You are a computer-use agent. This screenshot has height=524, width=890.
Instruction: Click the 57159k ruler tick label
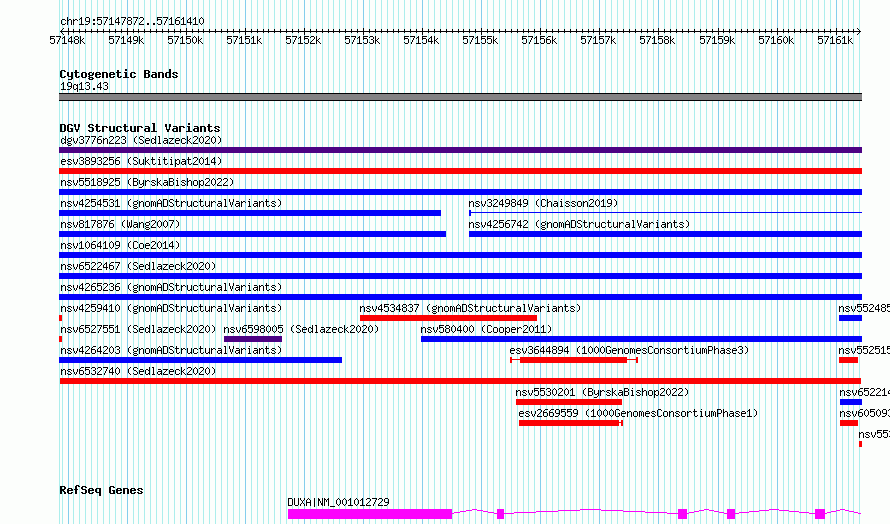(x=717, y=40)
